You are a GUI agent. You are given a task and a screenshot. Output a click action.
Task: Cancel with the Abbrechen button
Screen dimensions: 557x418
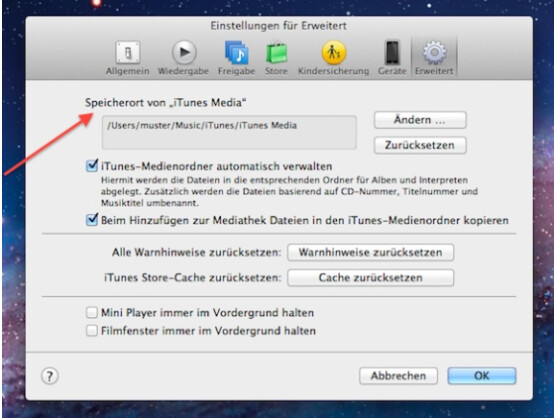pyautogui.click(x=398, y=376)
